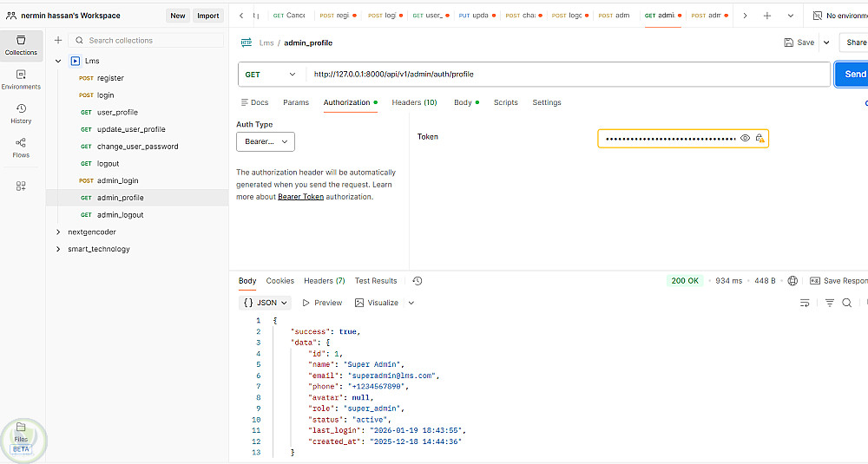Open the GET method dropdown
868x464 pixels.
click(x=270, y=75)
